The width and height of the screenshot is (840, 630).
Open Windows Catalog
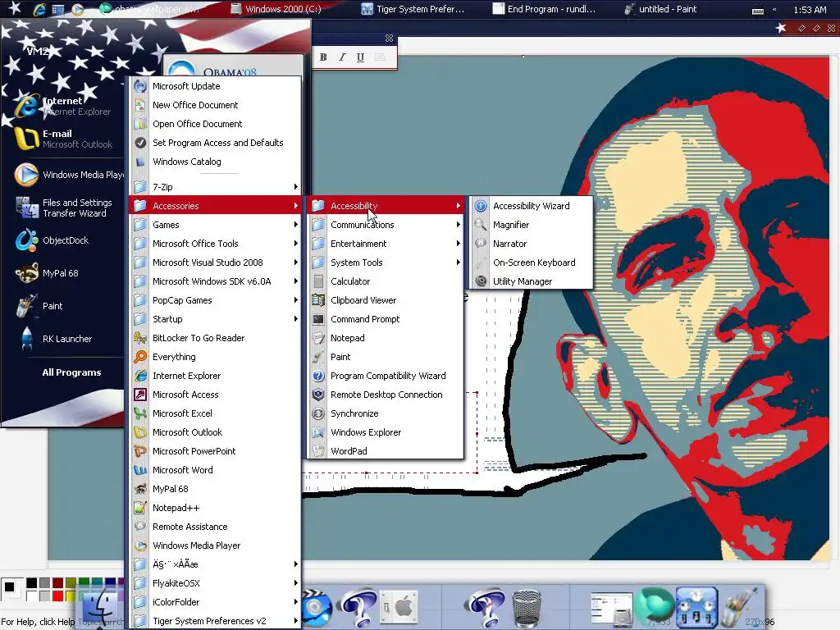click(217, 162)
